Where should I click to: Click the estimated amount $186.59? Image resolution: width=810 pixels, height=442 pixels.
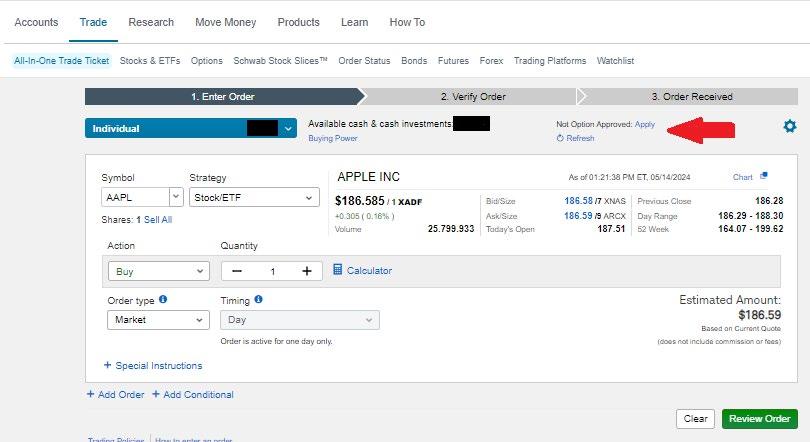click(x=759, y=315)
